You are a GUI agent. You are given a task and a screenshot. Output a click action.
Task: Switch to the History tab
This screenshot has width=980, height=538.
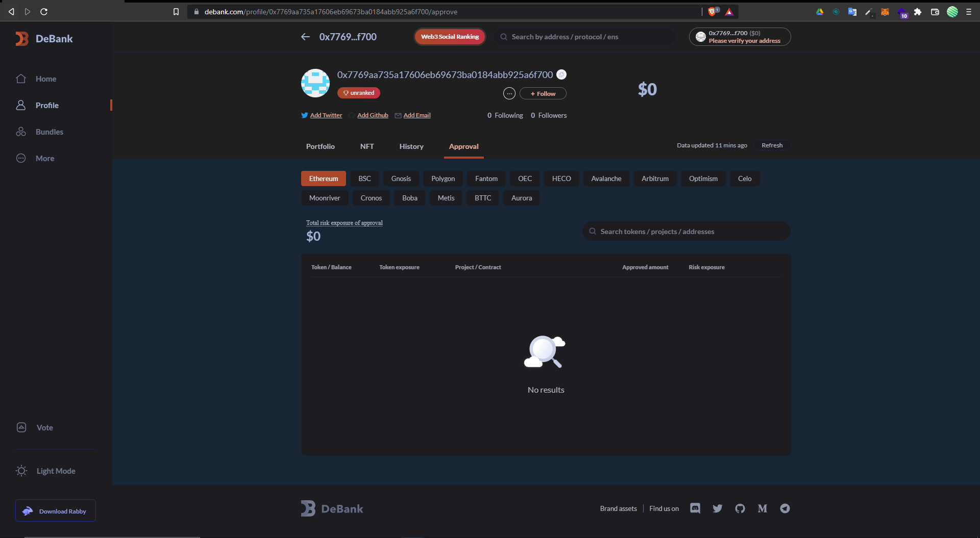[411, 146]
